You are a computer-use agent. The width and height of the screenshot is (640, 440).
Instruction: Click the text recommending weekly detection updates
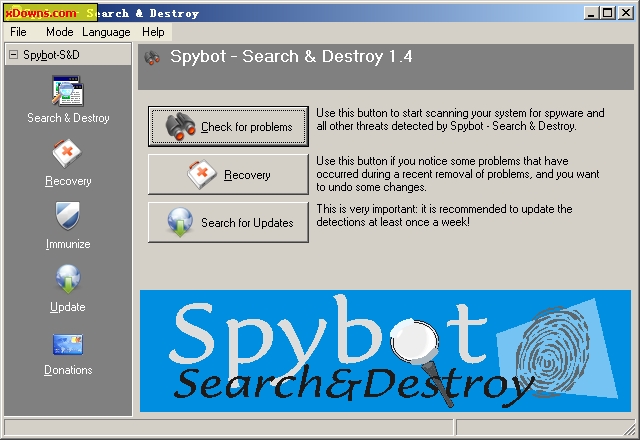444,216
